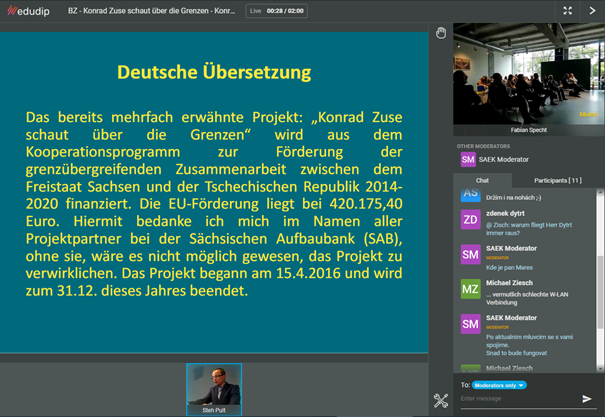Send message with paper plane icon
Viewport: 605px width, 417px height.
587,398
